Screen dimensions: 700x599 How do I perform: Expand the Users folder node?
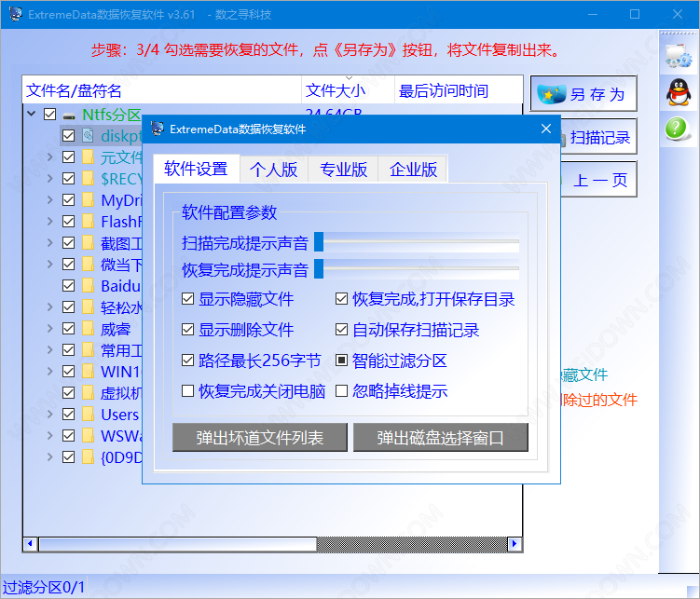(50, 415)
